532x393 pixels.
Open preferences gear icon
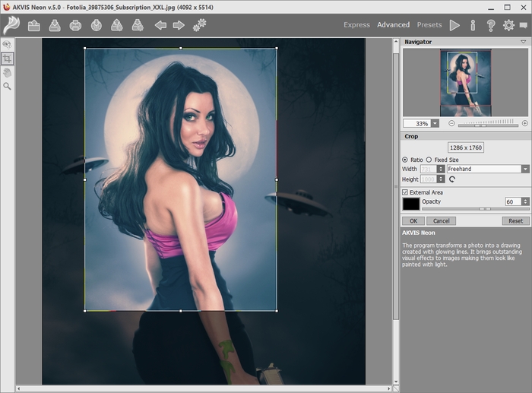click(x=508, y=25)
